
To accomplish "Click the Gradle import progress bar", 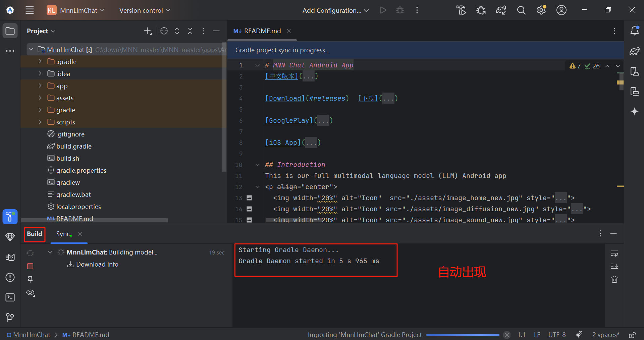I will (x=463, y=335).
